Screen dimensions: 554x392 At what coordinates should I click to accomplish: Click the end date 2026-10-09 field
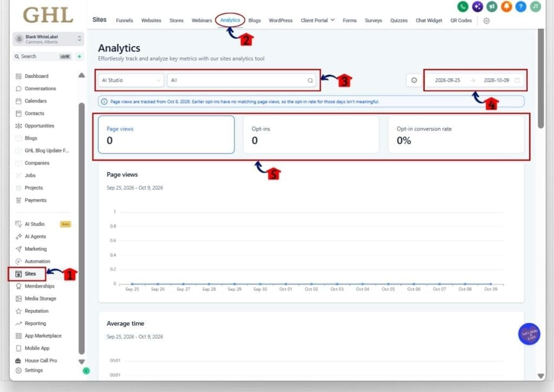497,81
